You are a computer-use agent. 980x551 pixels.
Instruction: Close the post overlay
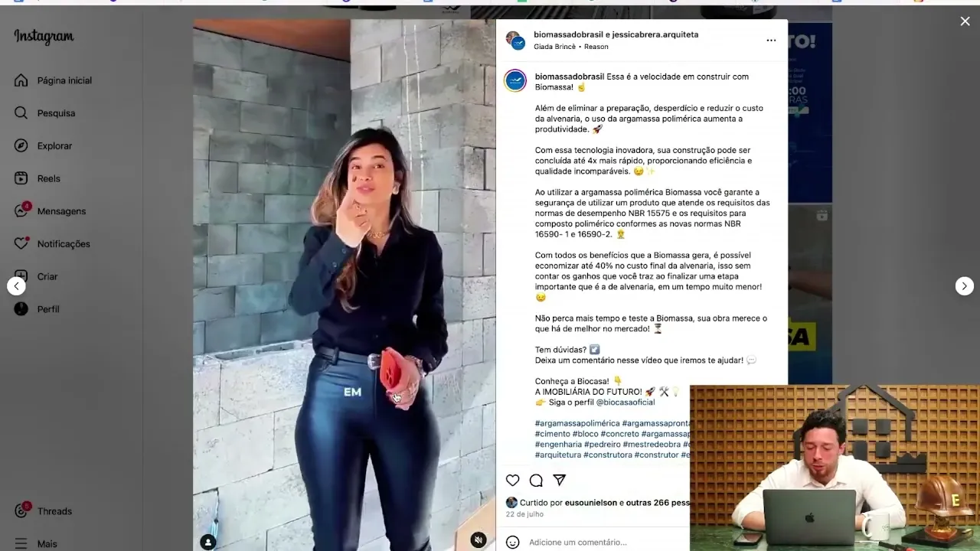965,21
